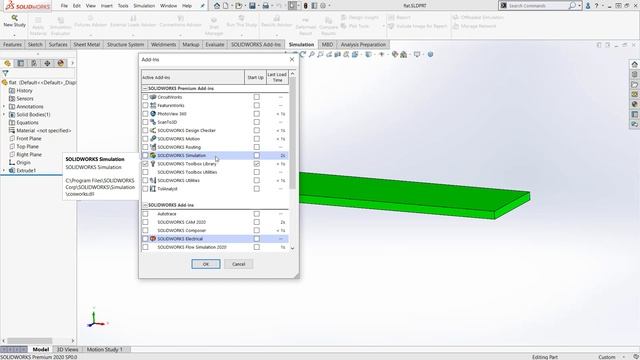The image size is (640, 360).
Task: Uncheck SOLIDWORKS Toolbox Library active checkbox
Action: tap(145, 164)
